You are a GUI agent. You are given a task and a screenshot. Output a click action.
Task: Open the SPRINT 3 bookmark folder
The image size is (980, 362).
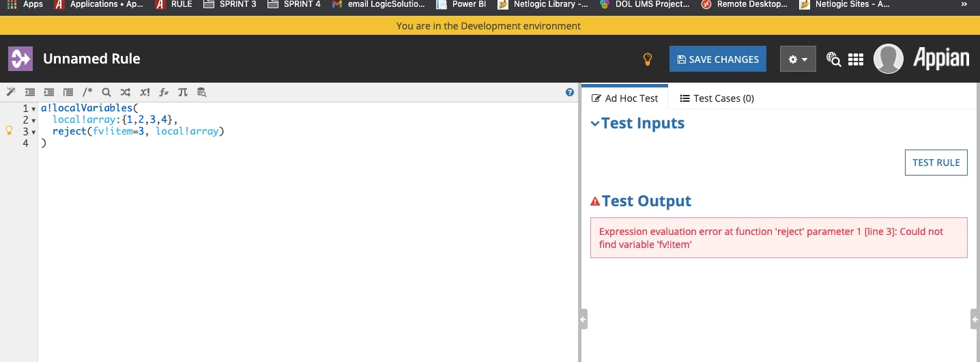click(x=230, y=4)
